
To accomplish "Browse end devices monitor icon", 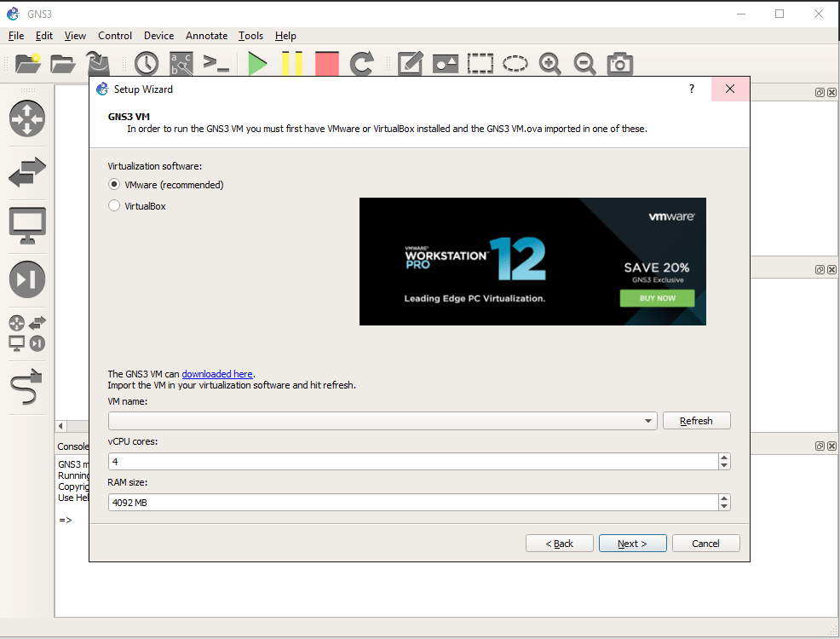I will tap(27, 226).
